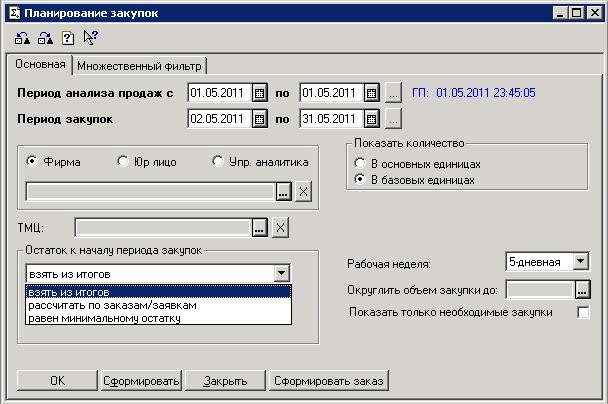Select the Юр лицо radio button

pyautogui.click(x=123, y=162)
